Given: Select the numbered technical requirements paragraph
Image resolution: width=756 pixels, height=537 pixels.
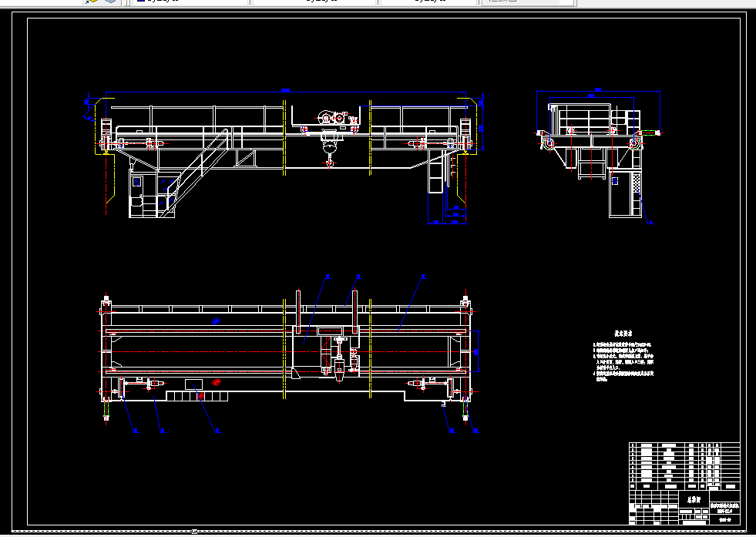Looking at the screenshot, I should click(x=623, y=362).
